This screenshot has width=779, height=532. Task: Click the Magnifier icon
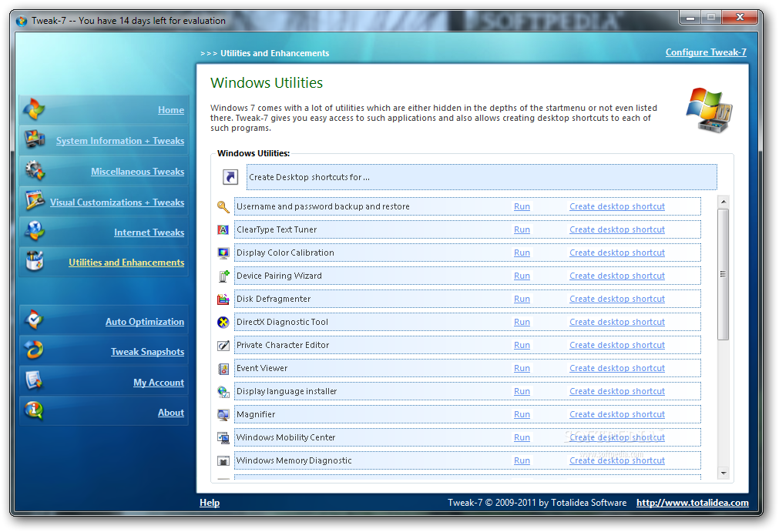point(223,415)
